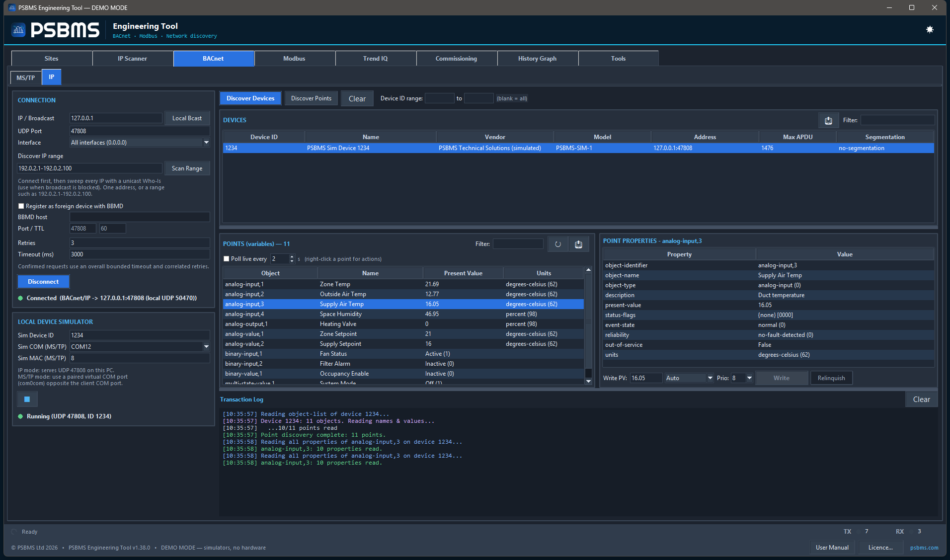Open the User Manual

[x=832, y=548]
